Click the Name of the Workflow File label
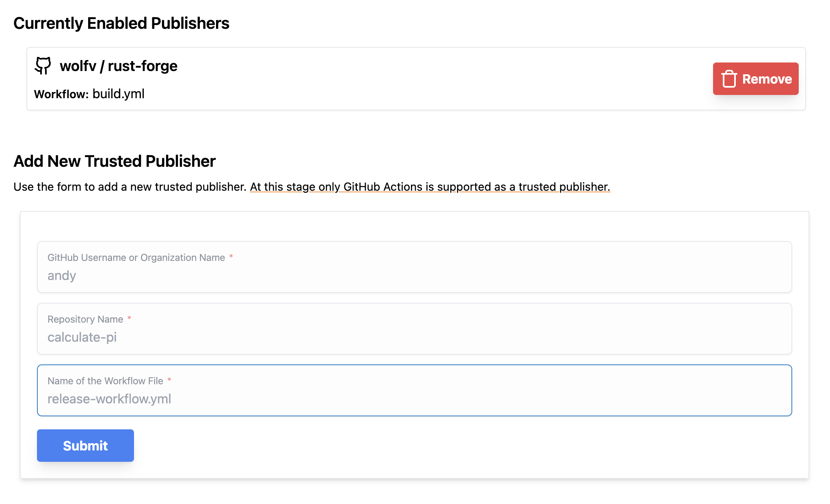Screen dimensions: 830x504 click(x=105, y=381)
